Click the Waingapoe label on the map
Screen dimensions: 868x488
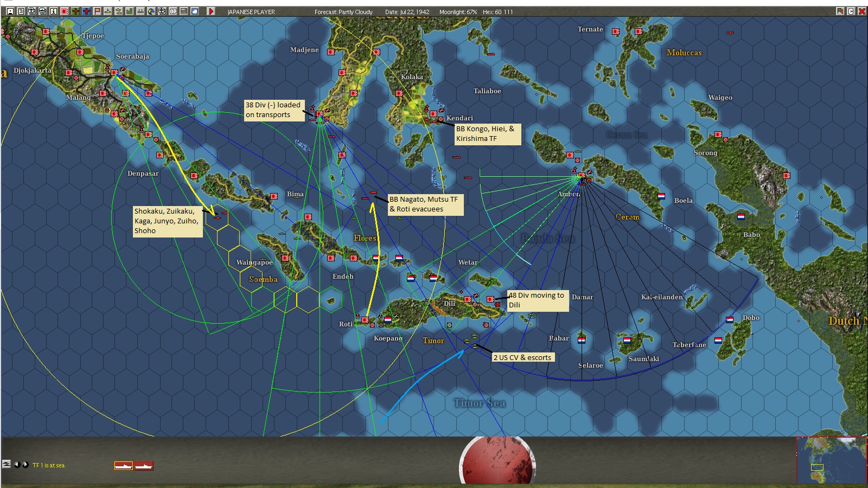pyautogui.click(x=254, y=262)
